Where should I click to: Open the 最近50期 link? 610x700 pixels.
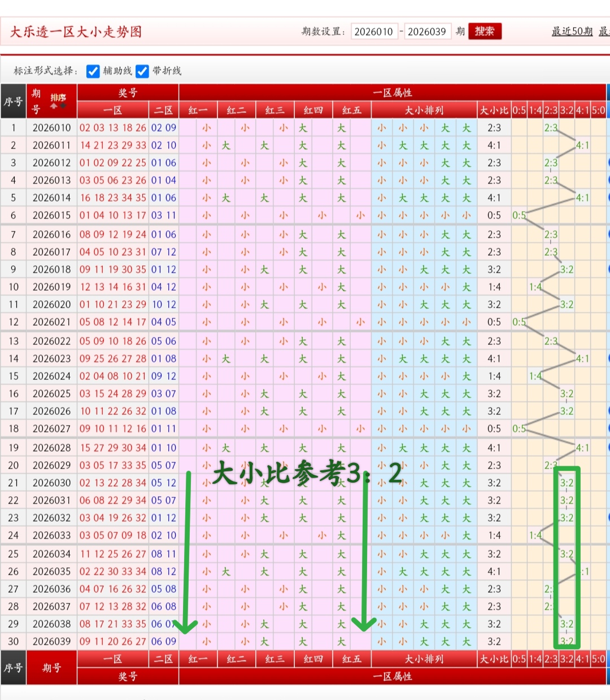[x=572, y=32]
